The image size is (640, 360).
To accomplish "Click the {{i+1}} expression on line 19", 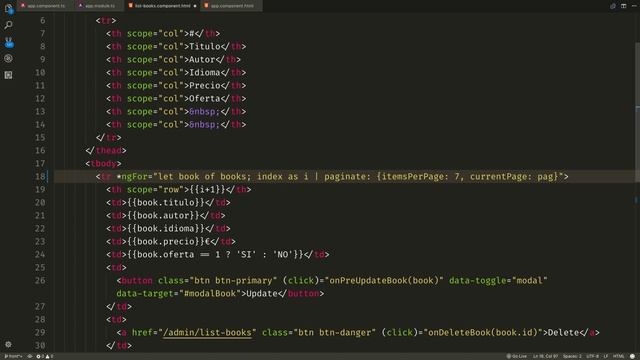I will [207, 189].
